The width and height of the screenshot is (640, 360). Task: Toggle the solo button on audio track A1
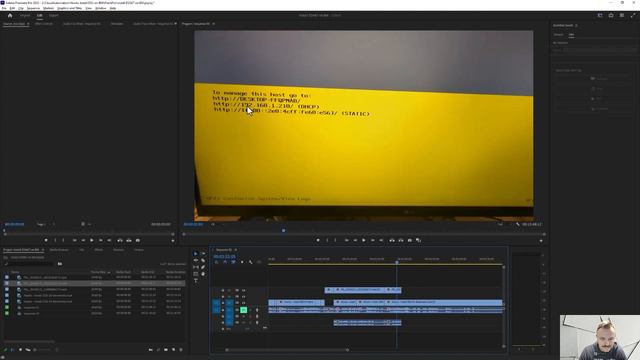tap(250, 310)
